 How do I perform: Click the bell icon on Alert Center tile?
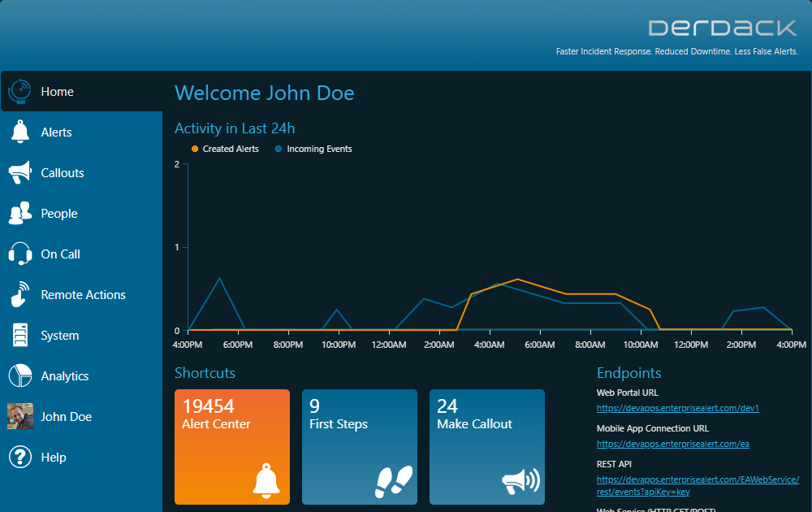tap(266, 481)
